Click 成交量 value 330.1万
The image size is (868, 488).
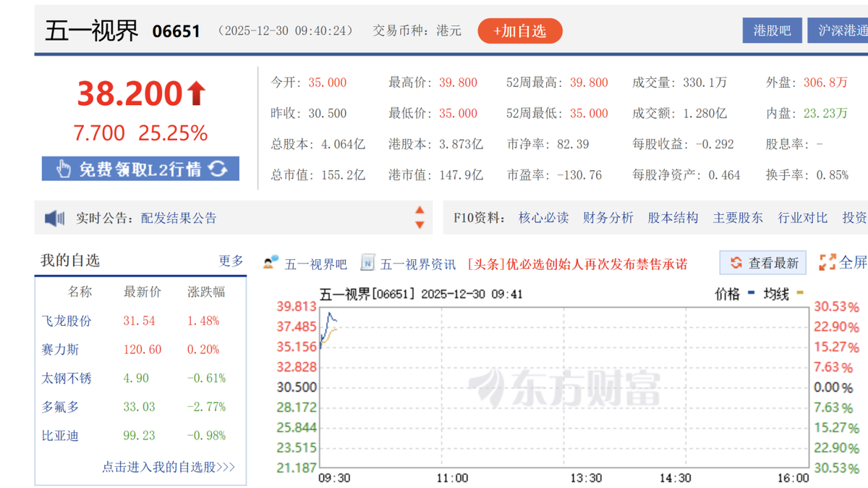(705, 83)
